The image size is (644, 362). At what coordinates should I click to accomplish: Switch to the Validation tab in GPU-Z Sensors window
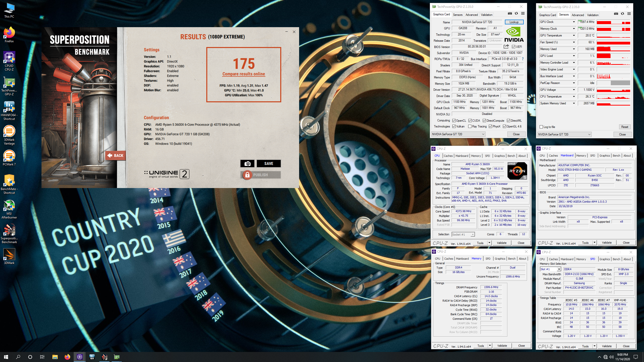point(593,15)
